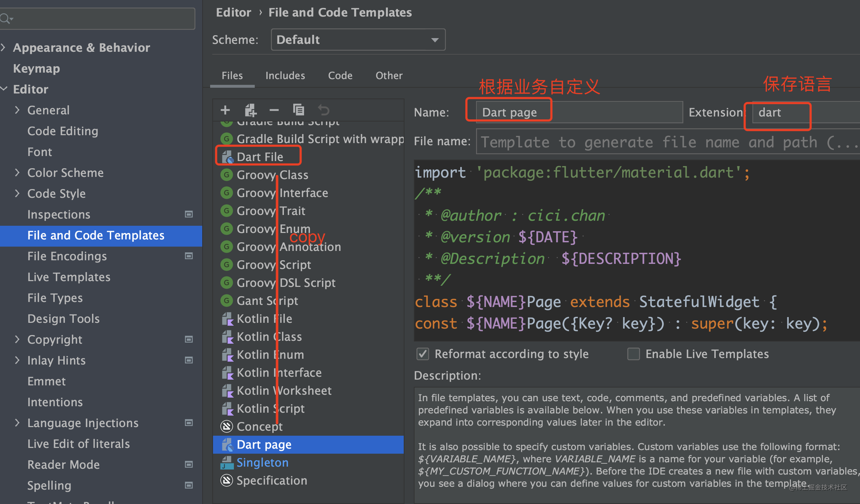
Task: Click the pop-out icon next to Copyright
Action: tap(189, 339)
